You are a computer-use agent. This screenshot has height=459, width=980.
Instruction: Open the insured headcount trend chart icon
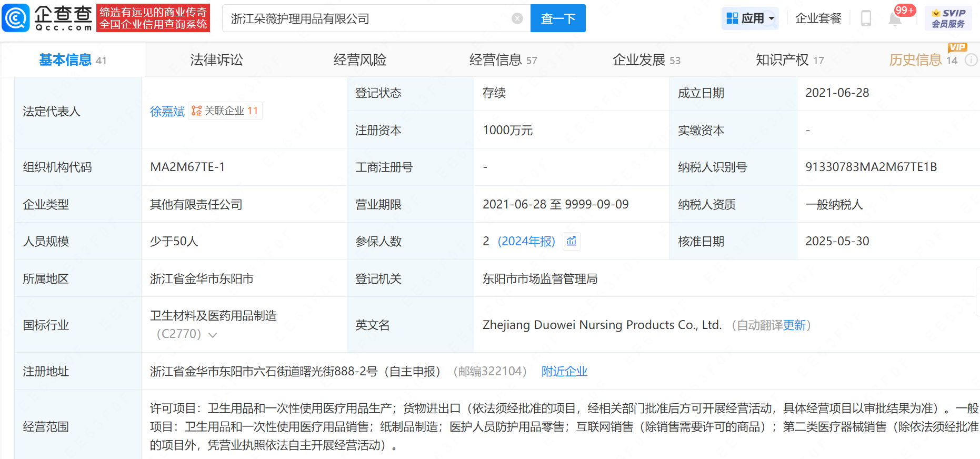click(x=571, y=241)
